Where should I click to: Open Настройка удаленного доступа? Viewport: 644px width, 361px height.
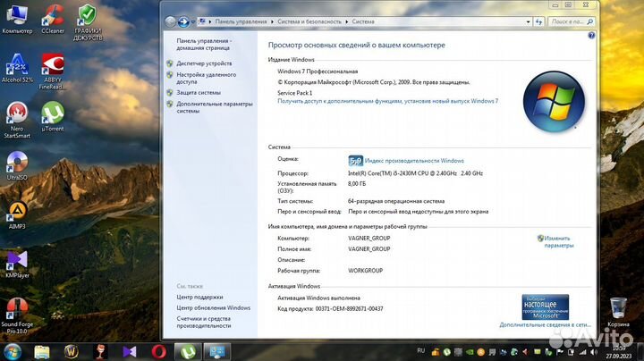click(x=207, y=79)
